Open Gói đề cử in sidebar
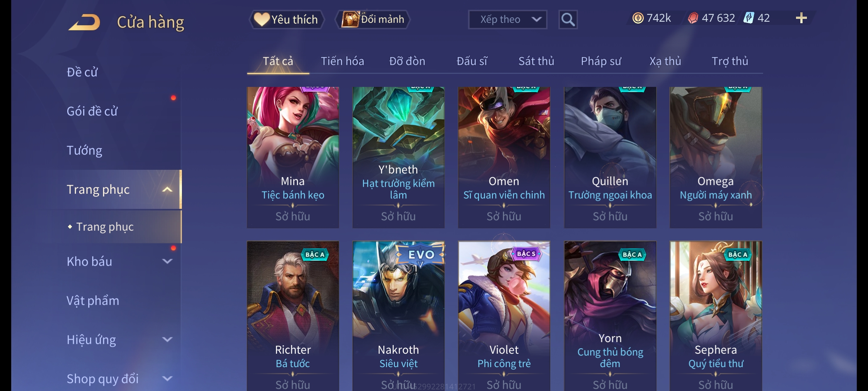The height and width of the screenshot is (391, 868). pos(92,111)
